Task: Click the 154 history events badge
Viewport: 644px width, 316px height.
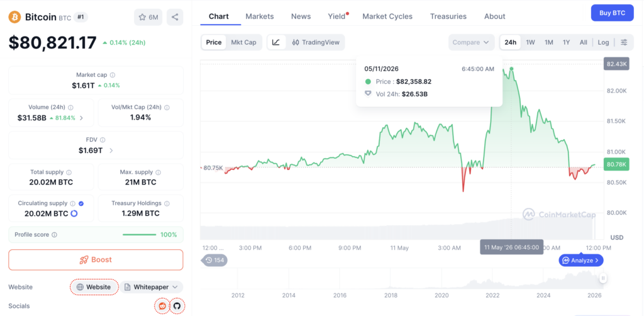Action: (x=214, y=260)
